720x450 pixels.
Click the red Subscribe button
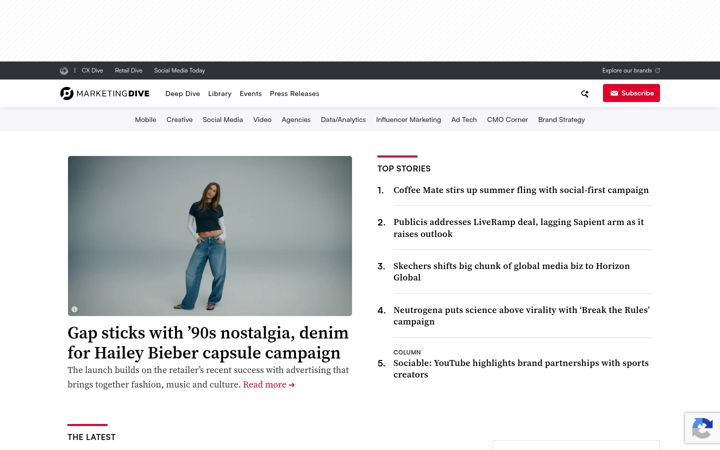631,93
